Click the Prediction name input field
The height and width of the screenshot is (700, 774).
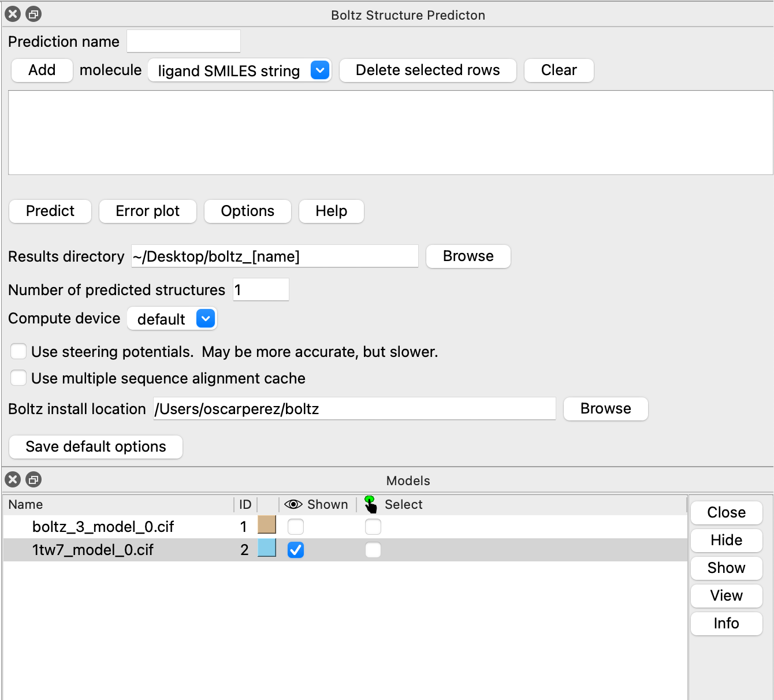(x=184, y=42)
